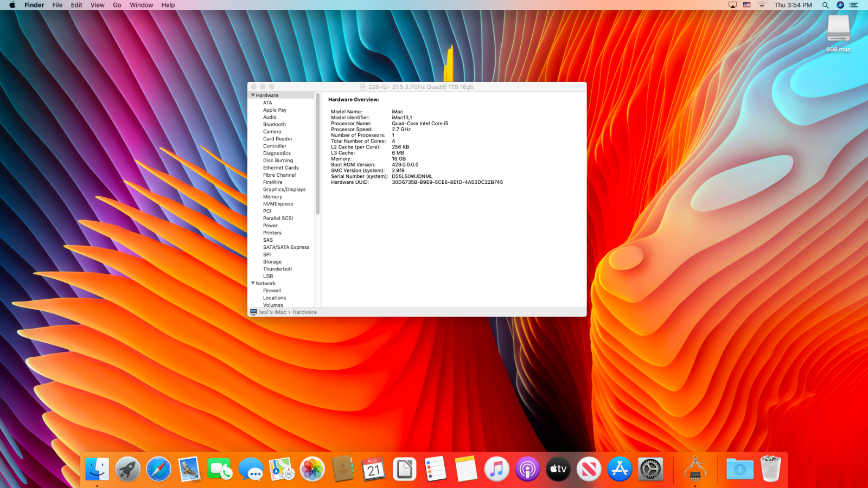
Task: Open Calendar icon showing Aug 21
Action: click(x=373, y=469)
